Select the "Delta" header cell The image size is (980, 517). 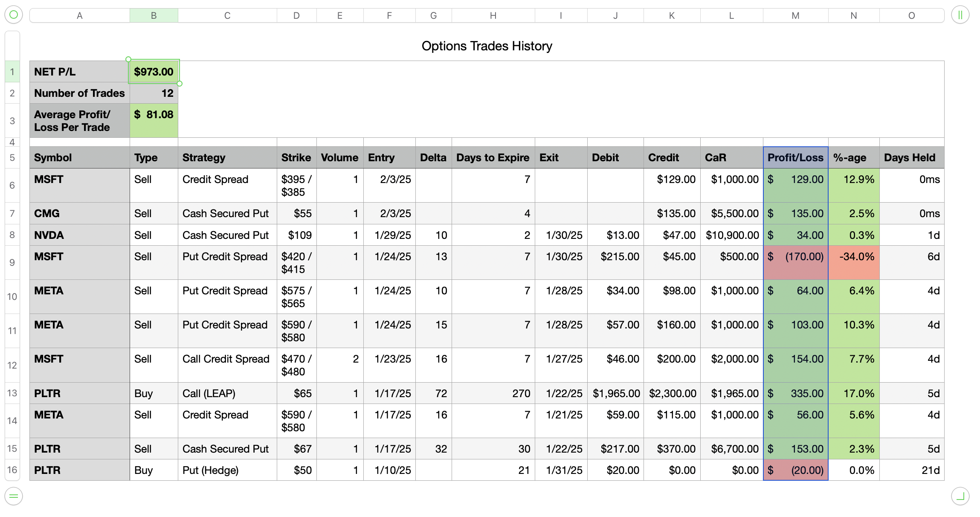(434, 157)
